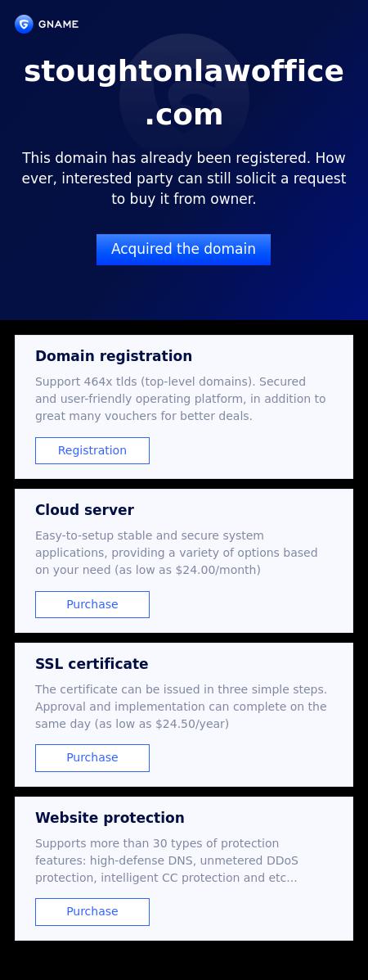Click the Registration button
The image size is (368, 980).
(92, 450)
